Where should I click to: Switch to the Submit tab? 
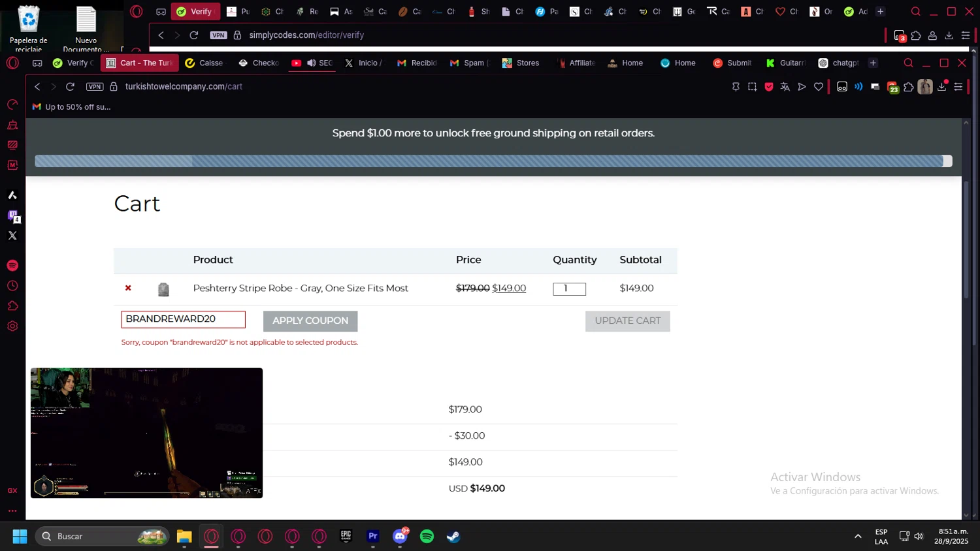(732, 63)
